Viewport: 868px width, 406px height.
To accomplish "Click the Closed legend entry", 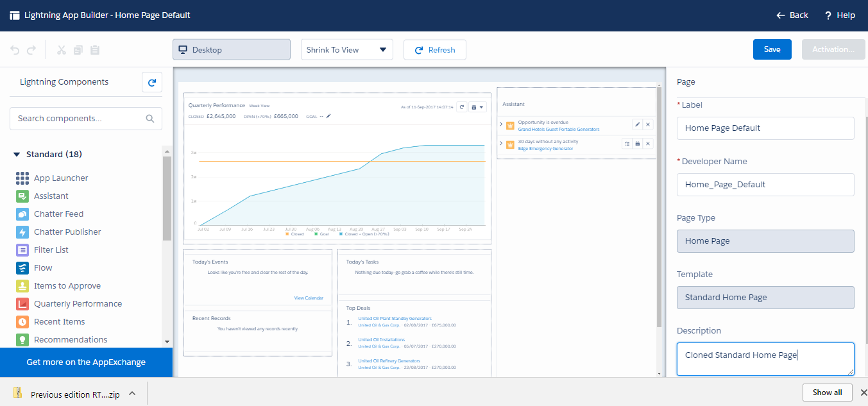I will tap(294, 234).
